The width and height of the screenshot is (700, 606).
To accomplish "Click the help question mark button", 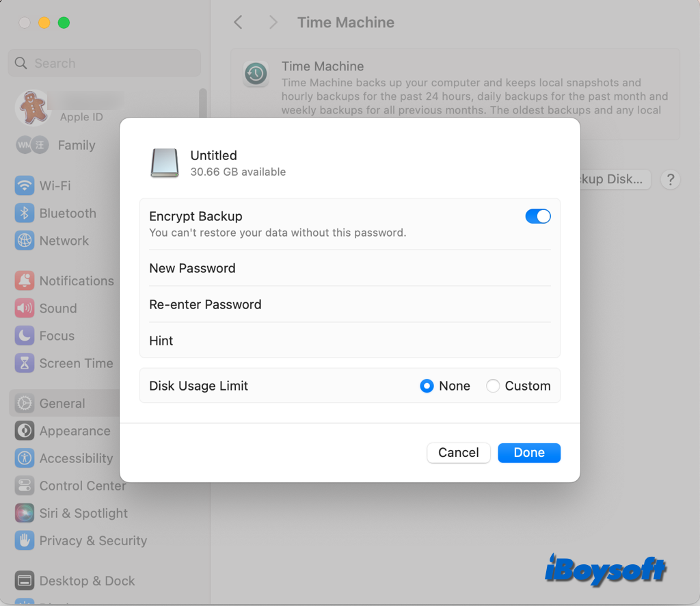I will click(x=671, y=180).
